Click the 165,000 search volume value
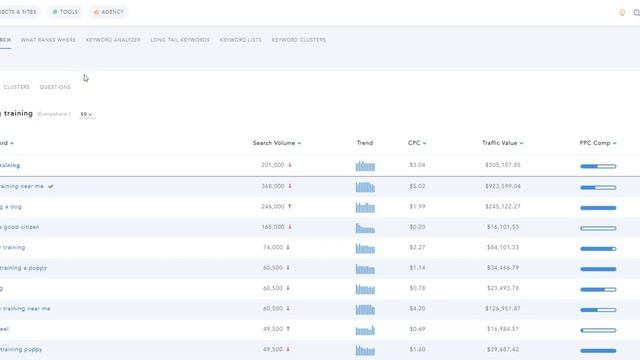The image size is (640, 360). tap(273, 227)
